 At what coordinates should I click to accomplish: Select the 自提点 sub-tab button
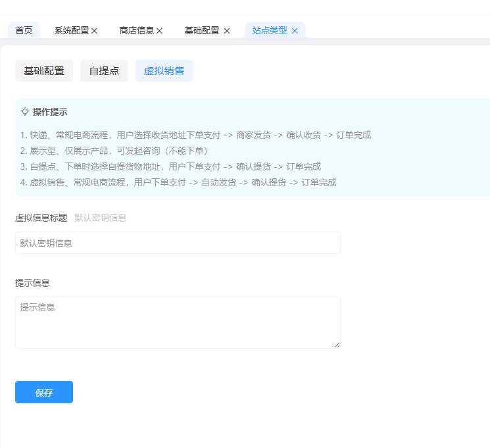[104, 71]
